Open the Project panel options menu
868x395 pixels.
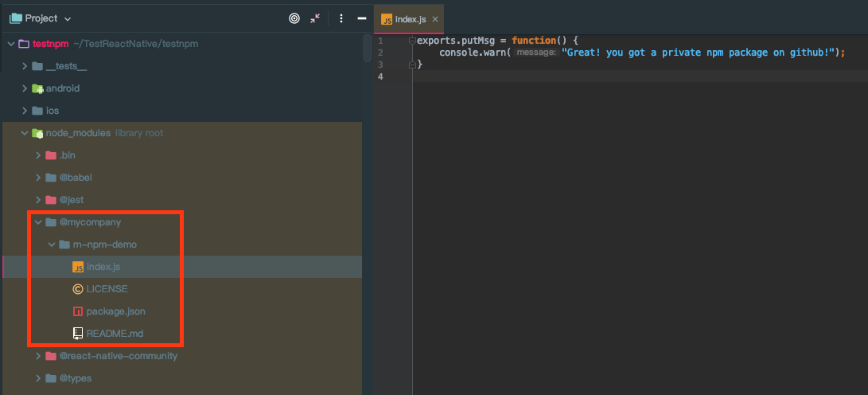(341, 18)
